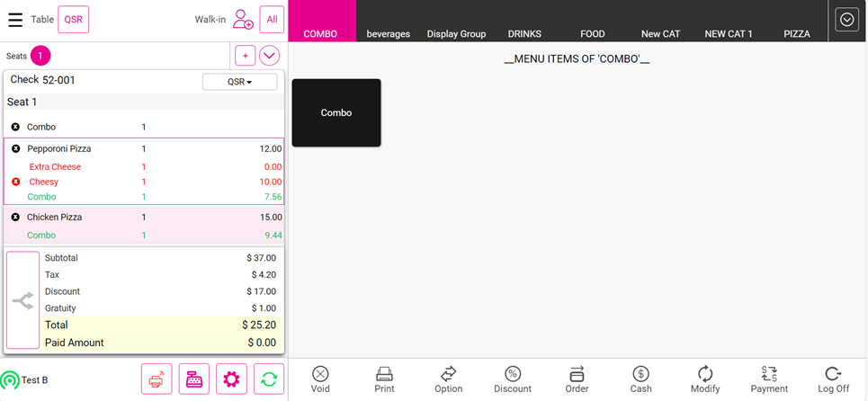Open the cash register drawer button
The width and height of the screenshot is (868, 401).
[x=194, y=379]
